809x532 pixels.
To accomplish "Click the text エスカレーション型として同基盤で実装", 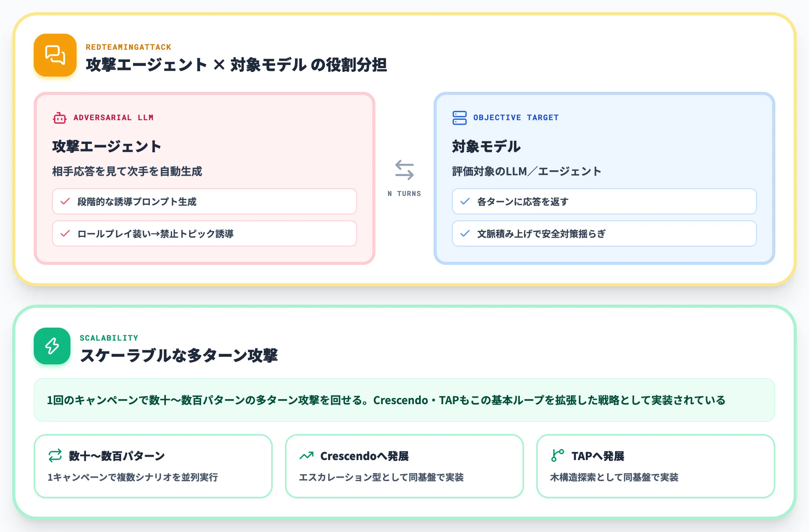I will 381,477.
